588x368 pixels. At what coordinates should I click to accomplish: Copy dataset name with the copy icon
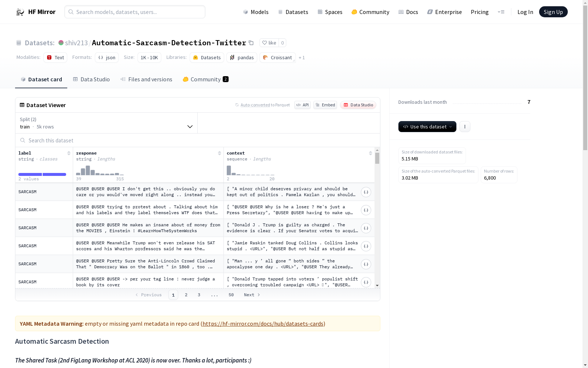[x=251, y=43]
